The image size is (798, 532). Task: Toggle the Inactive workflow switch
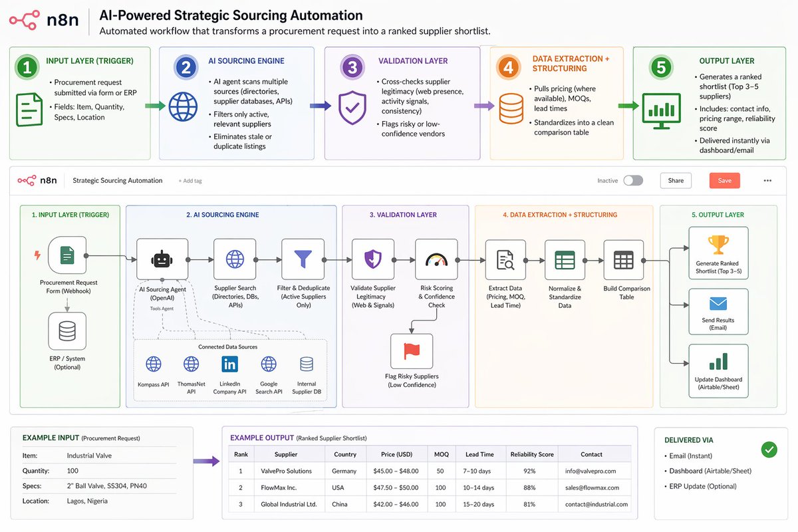[x=633, y=180]
